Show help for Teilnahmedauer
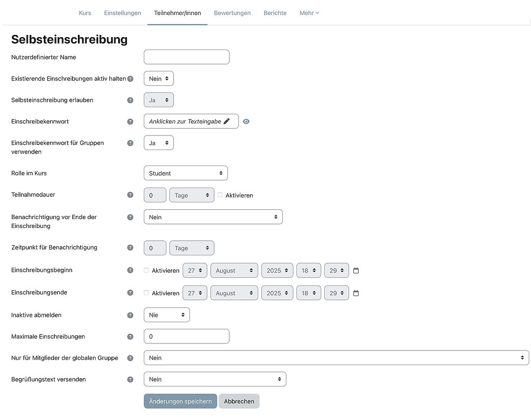The image size is (531, 420). coord(130,195)
